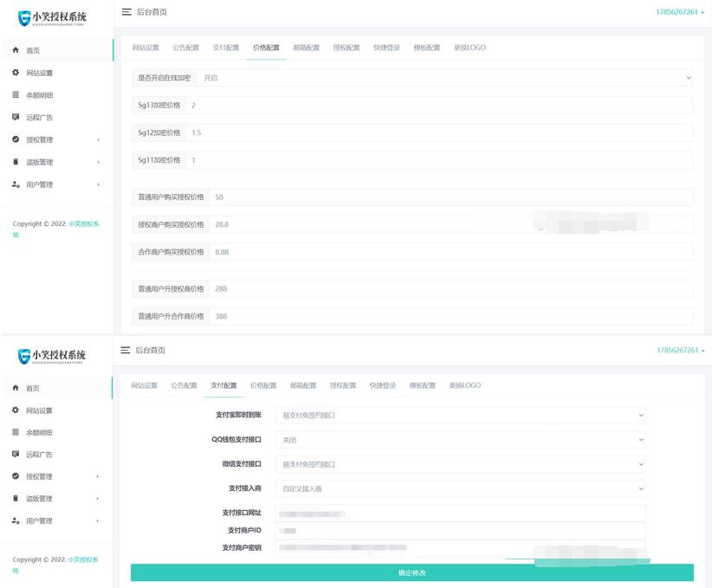712x588 pixels.
Task: Switch to the 邮箱配置 tab in the upper panel
Action: pyautogui.click(x=306, y=48)
